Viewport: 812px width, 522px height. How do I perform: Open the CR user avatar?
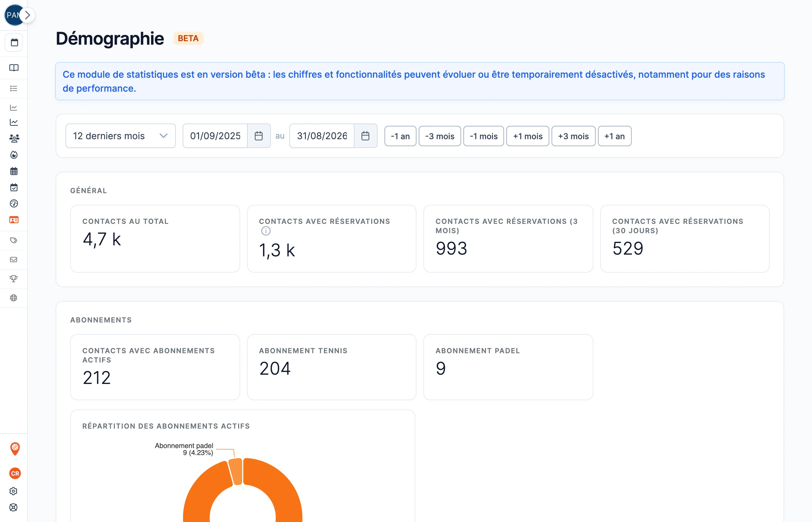(x=15, y=474)
